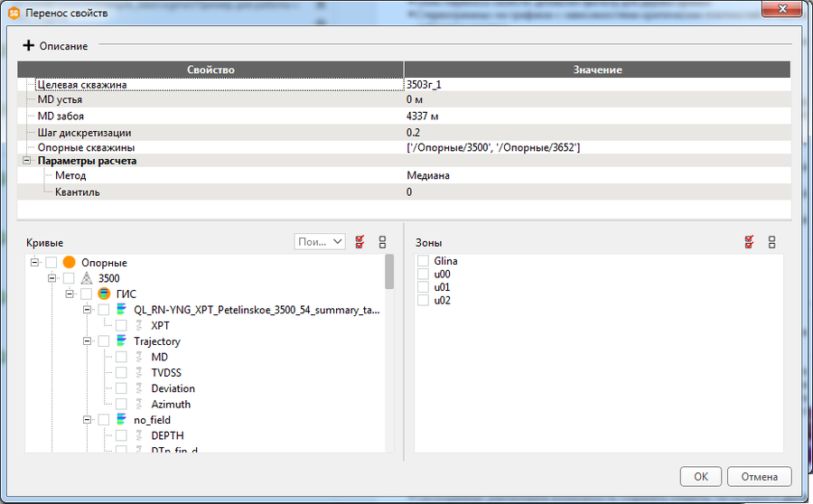Click uncheck-all icon in Зоны panel

coord(771,242)
